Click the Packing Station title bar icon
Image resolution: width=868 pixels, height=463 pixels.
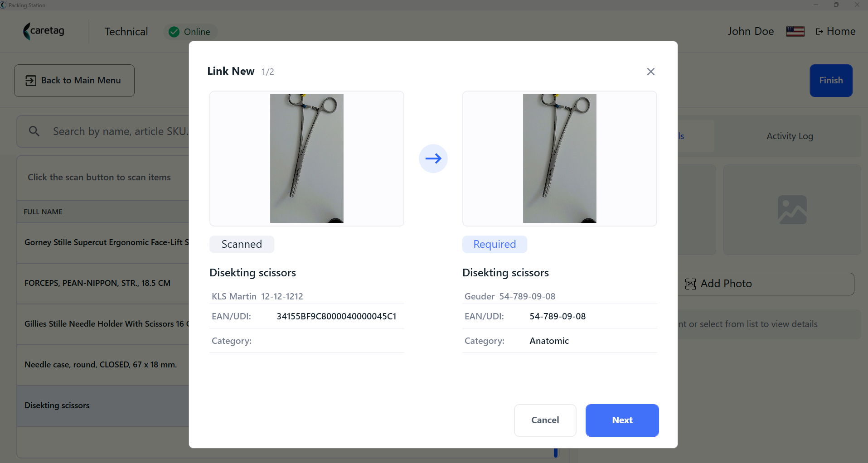(x=4, y=5)
